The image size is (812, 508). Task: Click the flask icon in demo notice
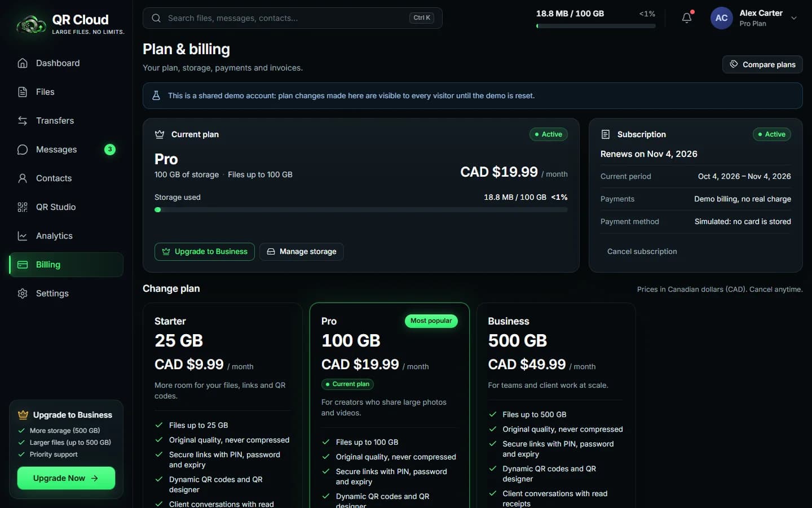point(156,95)
